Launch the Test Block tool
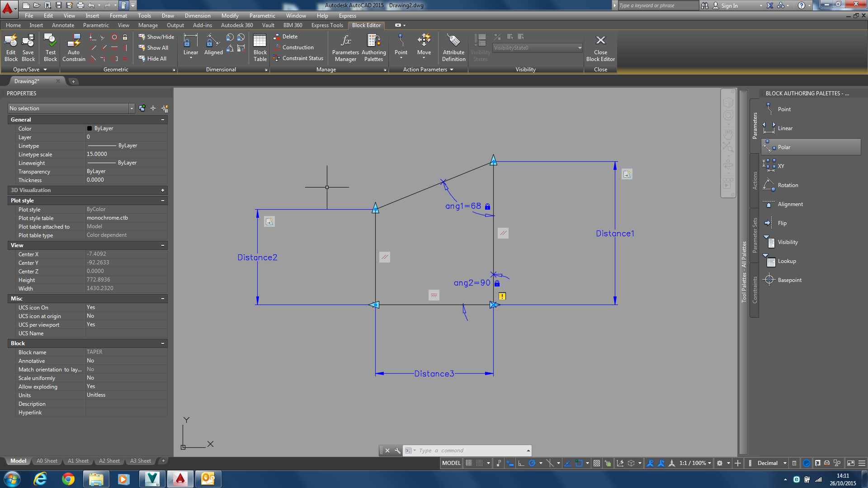868x488 pixels. click(x=50, y=47)
